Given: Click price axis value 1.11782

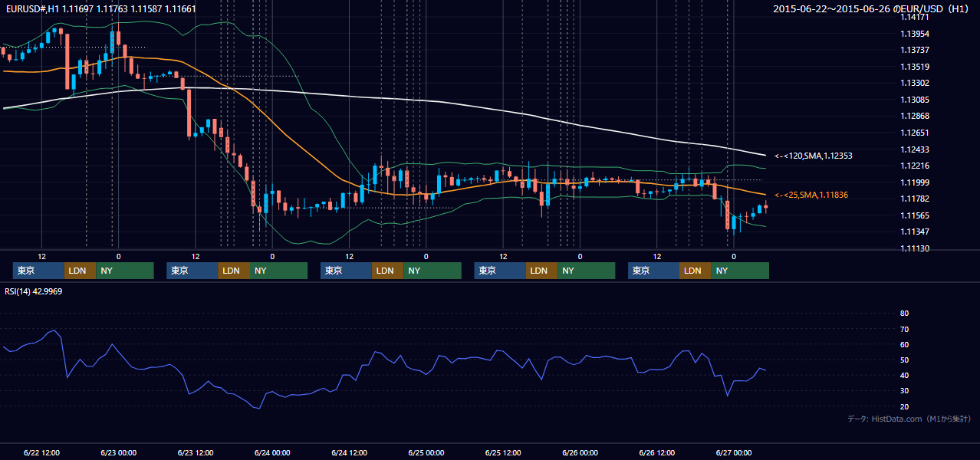Looking at the screenshot, I should (915, 199).
